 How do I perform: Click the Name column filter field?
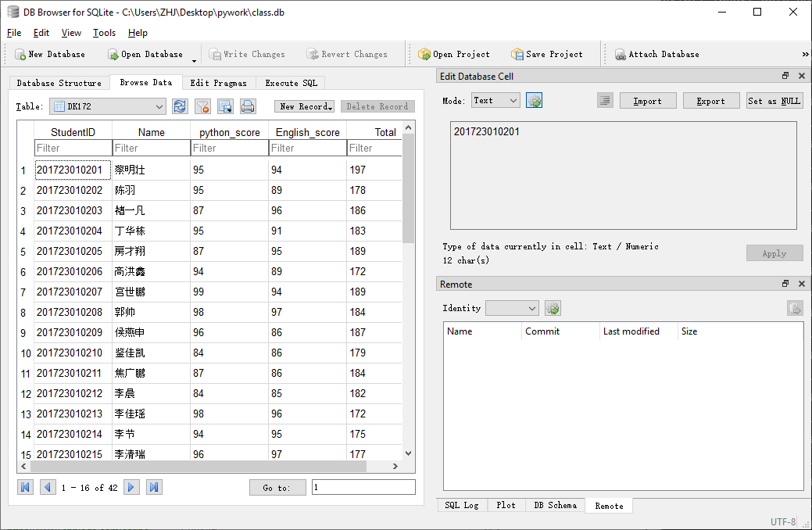coord(151,148)
